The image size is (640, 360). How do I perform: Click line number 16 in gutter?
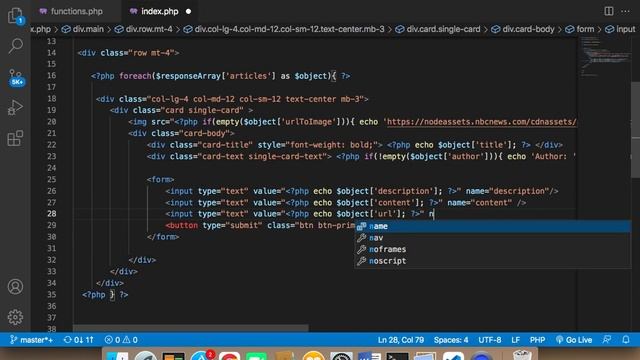click(x=51, y=76)
